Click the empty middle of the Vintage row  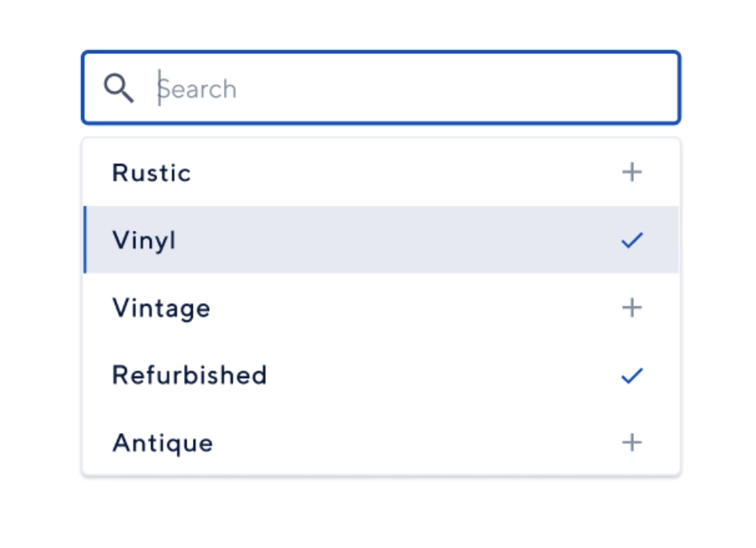point(401,308)
